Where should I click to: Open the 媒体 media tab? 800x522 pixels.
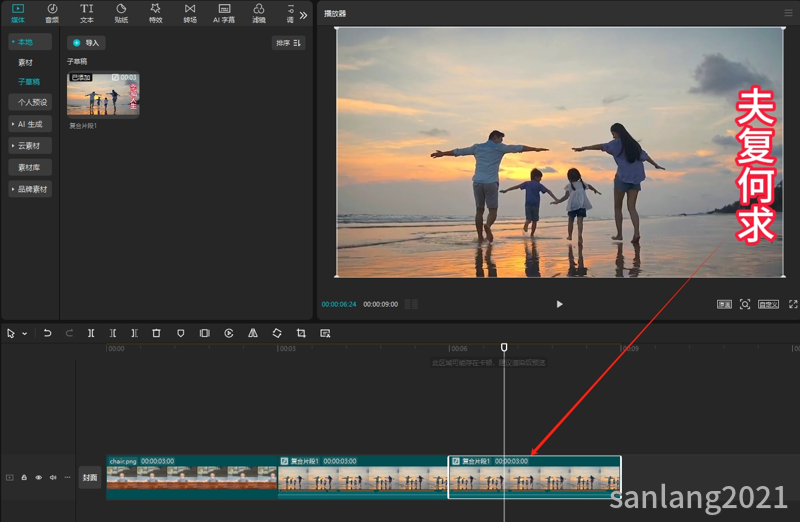[18, 13]
